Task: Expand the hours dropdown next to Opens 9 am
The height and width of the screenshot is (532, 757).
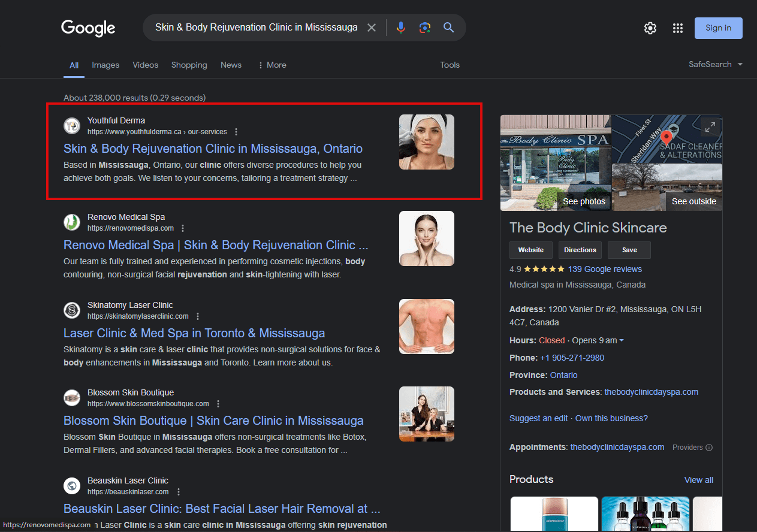Action: pyautogui.click(x=622, y=340)
